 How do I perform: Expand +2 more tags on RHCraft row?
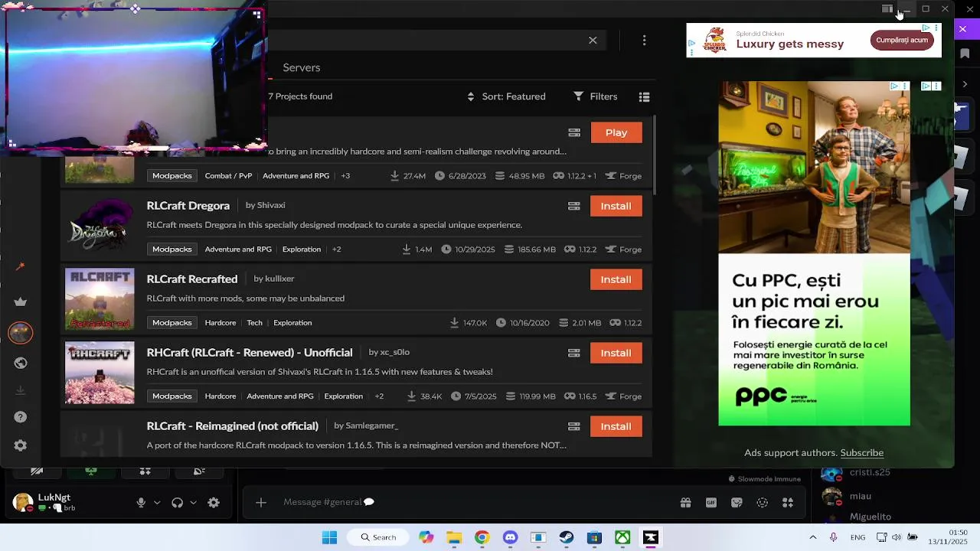[x=379, y=396]
